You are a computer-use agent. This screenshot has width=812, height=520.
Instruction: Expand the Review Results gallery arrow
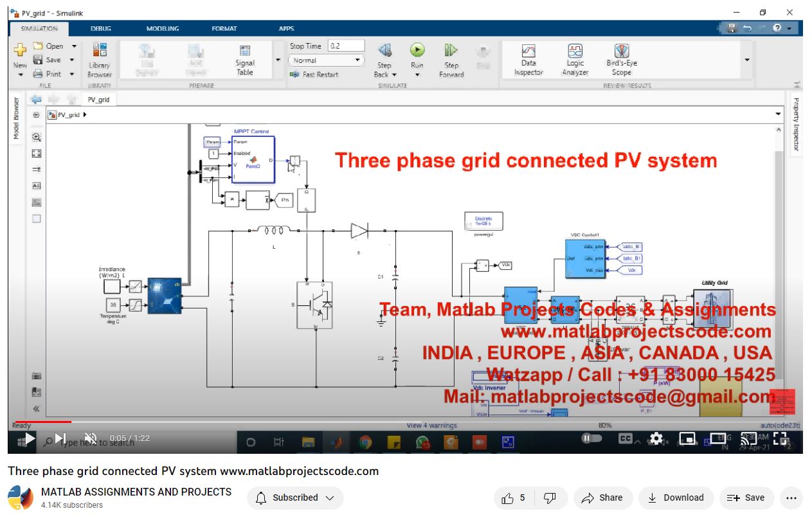747,60
